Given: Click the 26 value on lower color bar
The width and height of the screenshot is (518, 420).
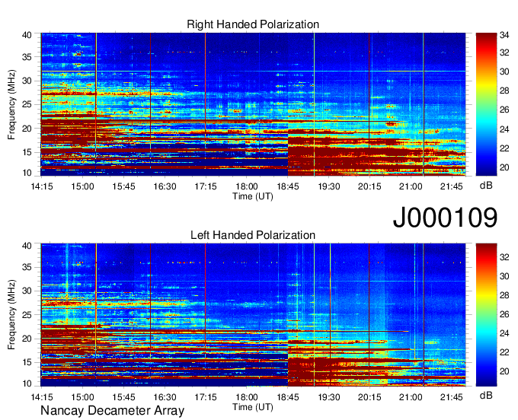Looking at the screenshot, I should (x=504, y=314).
